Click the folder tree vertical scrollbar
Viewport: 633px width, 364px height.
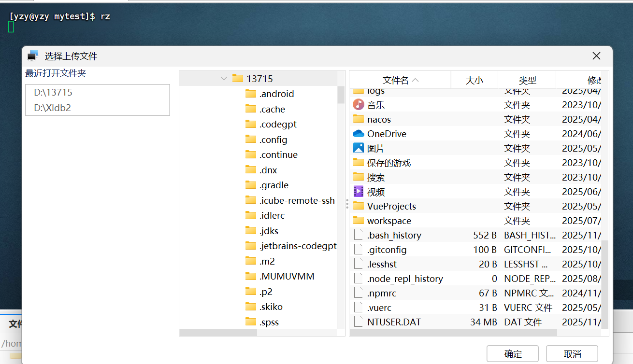click(341, 95)
